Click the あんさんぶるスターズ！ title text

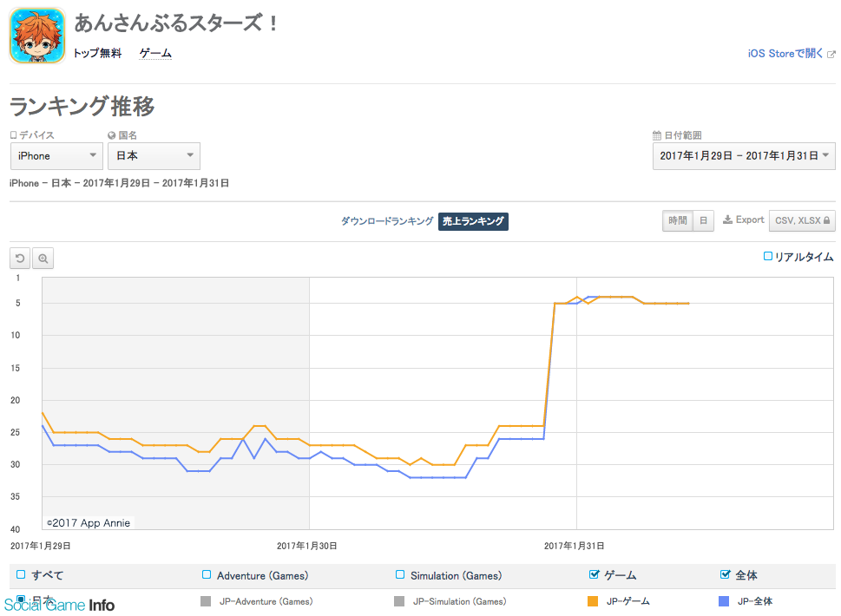pyautogui.click(x=176, y=23)
